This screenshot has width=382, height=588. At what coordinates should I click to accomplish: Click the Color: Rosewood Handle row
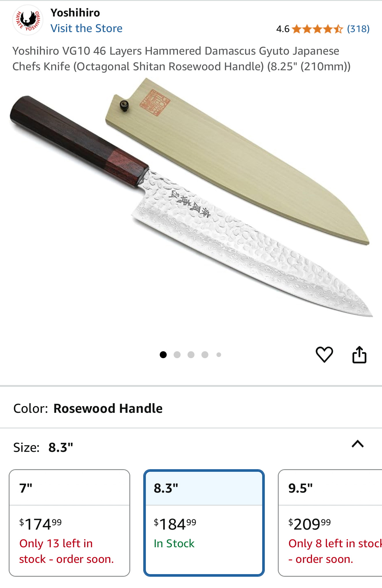pyautogui.click(x=191, y=408)
